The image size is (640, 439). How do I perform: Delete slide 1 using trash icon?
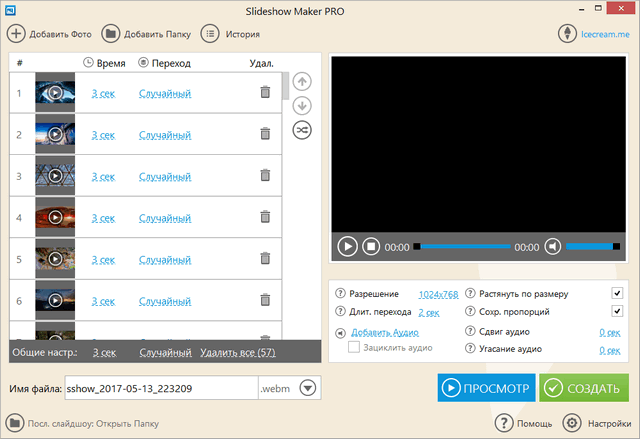pos(265,93)
